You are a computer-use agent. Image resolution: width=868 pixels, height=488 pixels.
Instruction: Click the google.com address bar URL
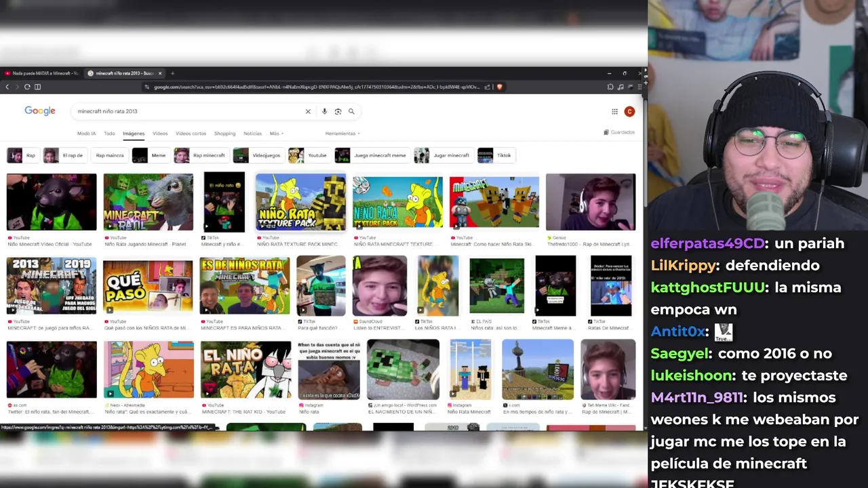click(317, 87)
